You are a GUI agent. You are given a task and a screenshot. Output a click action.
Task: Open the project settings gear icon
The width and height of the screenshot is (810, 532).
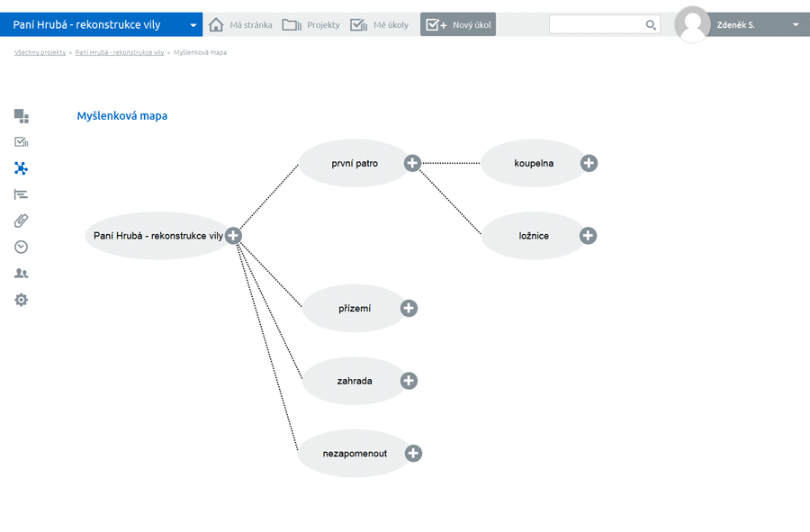pyautogui.click(x=22, y=300)
